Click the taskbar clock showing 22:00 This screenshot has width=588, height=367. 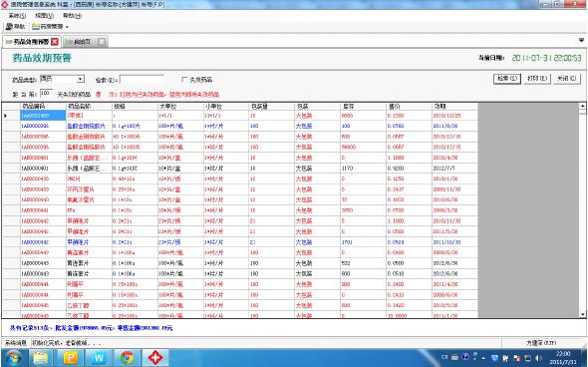coord(563,358)
